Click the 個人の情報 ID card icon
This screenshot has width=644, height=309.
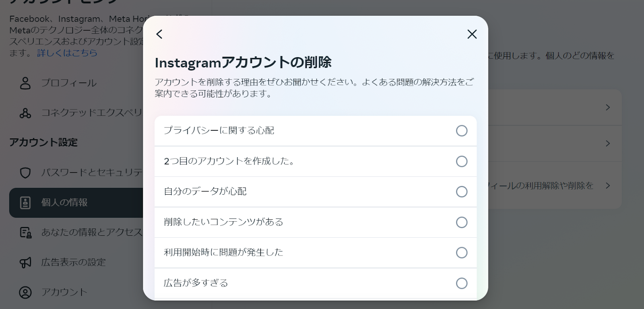[x=25, y=203]
